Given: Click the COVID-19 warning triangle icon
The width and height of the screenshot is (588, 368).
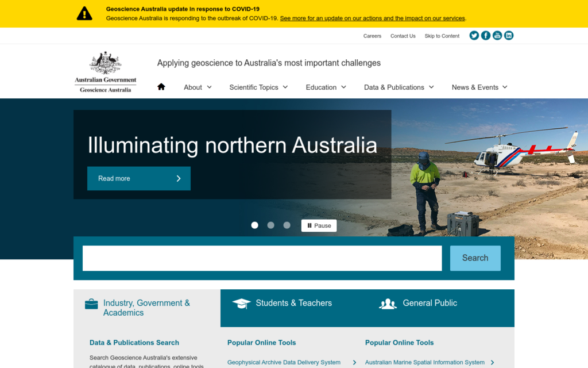Looking at the screenshot, I should pyautogui.click(x=84, y=13).
